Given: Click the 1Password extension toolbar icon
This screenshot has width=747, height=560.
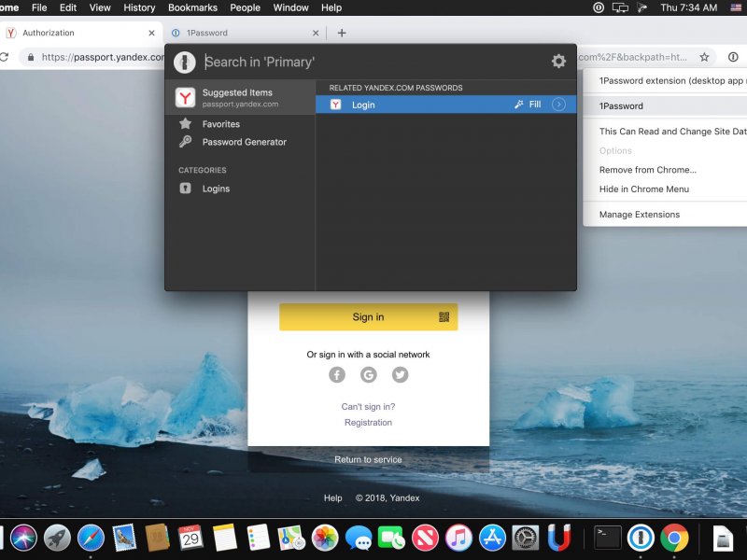Looking at the screenshot, I should (x=733, y=57).
